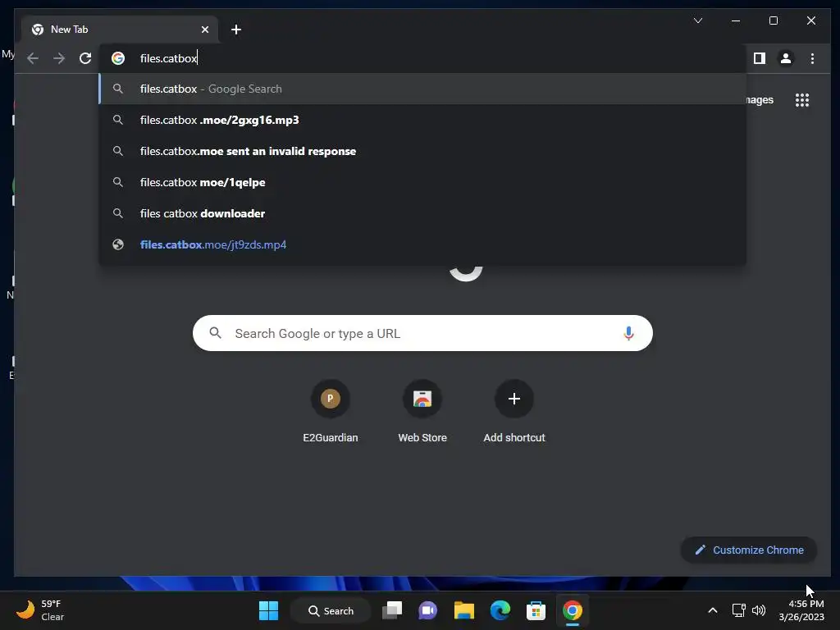This screenshot has width=840, height=630.
Task: Click Customize Chrome
Action: click(x=749, y=550)
